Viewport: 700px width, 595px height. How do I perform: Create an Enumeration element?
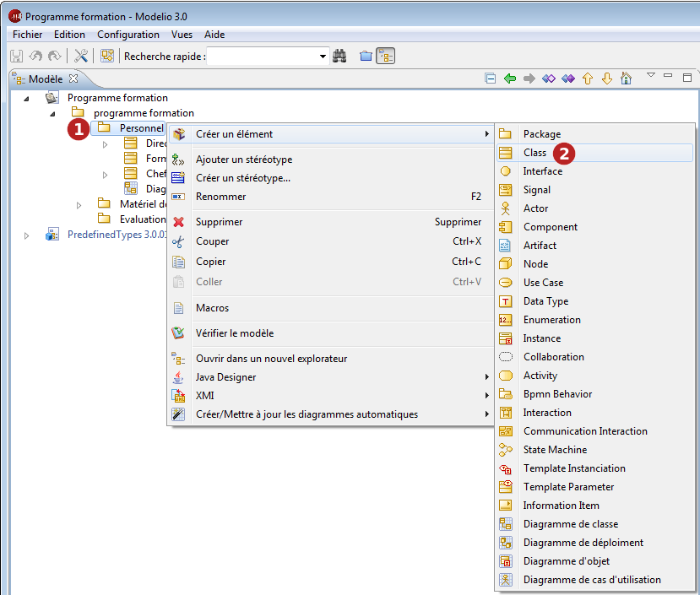(594, 320)
